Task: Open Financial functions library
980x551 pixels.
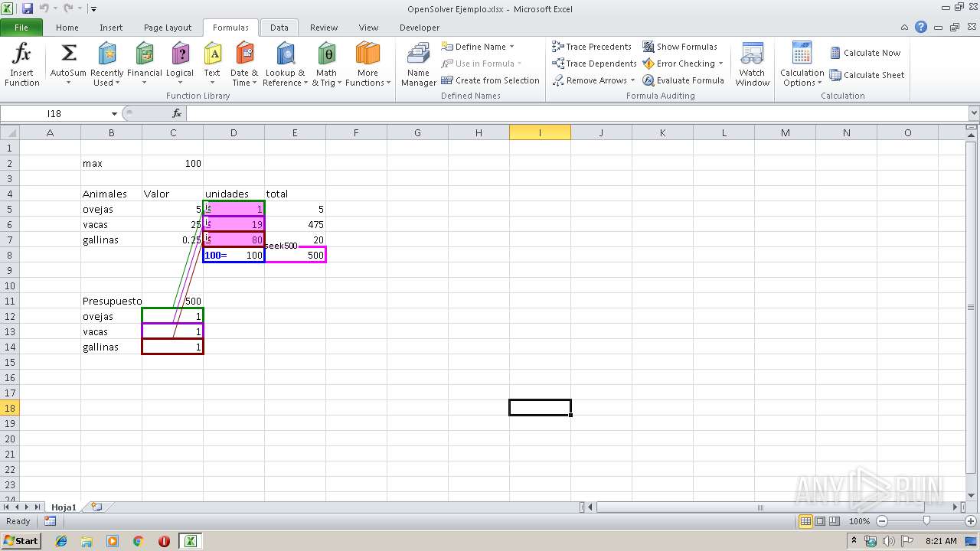Action: pos(145,64)
